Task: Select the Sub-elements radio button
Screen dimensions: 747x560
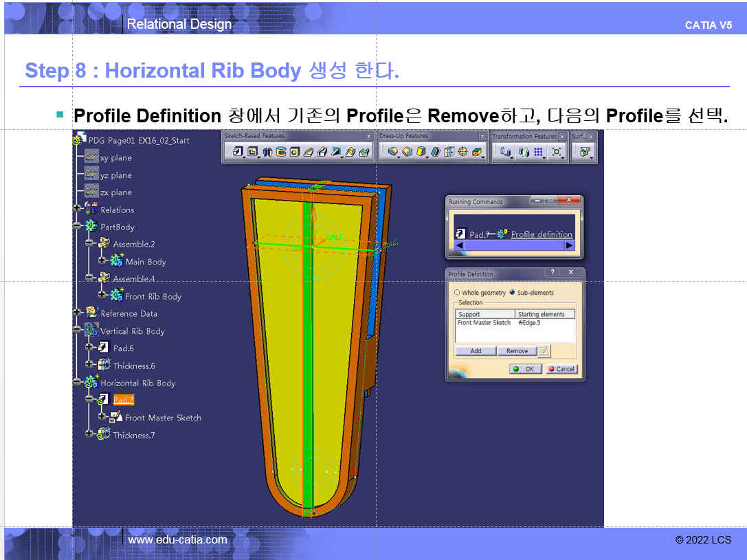Action: (x=512, y=293)
